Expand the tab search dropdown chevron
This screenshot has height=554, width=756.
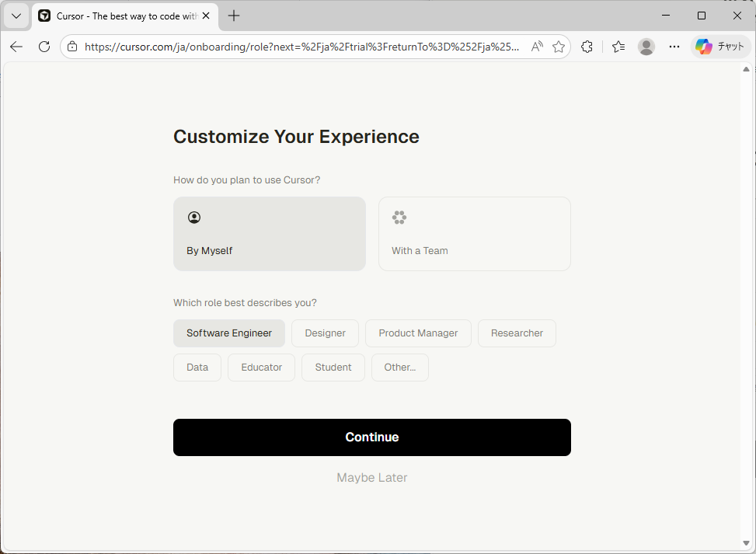coord(16,16)
